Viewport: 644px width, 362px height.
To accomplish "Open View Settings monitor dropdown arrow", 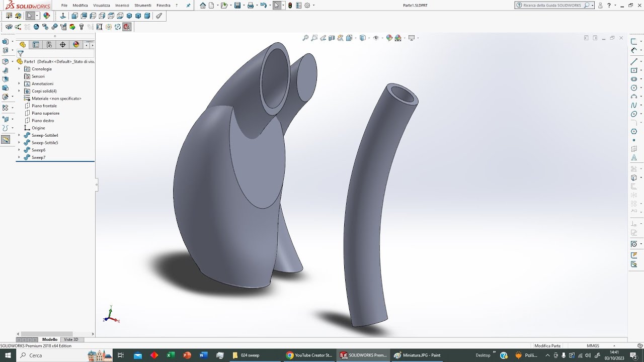I will [418, 38].
